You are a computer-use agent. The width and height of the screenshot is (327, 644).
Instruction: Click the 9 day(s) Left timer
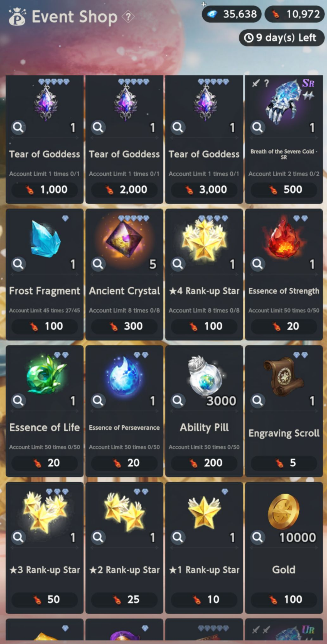point(281,38)
